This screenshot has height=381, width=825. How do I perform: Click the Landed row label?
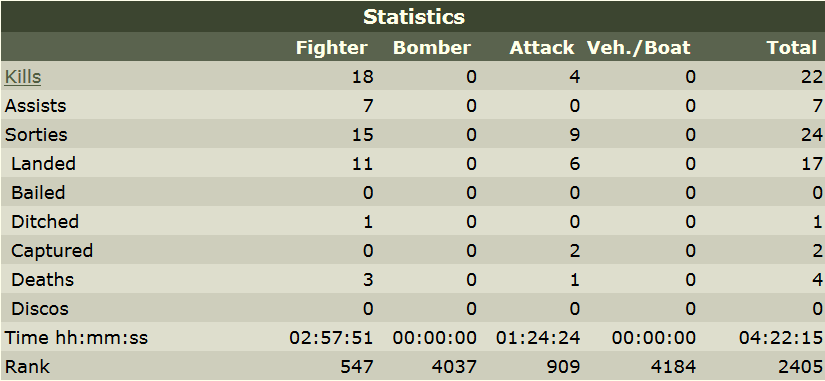tap(43, 164)
